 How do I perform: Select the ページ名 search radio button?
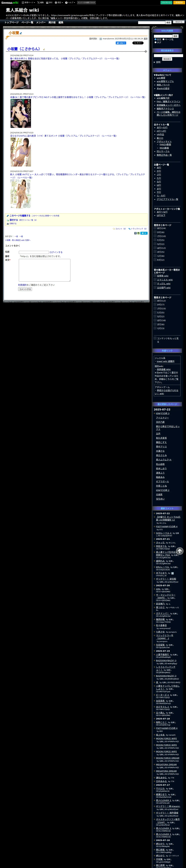(x=163, y=39)
